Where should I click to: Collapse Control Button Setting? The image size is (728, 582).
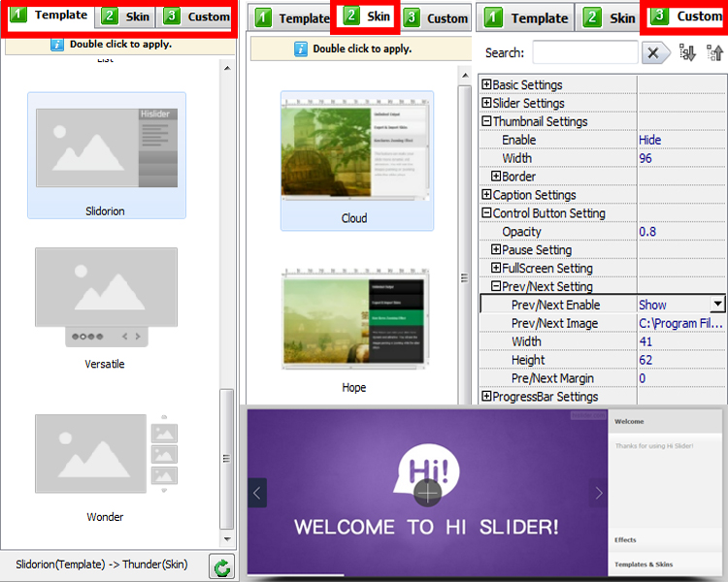click(486, 212)
